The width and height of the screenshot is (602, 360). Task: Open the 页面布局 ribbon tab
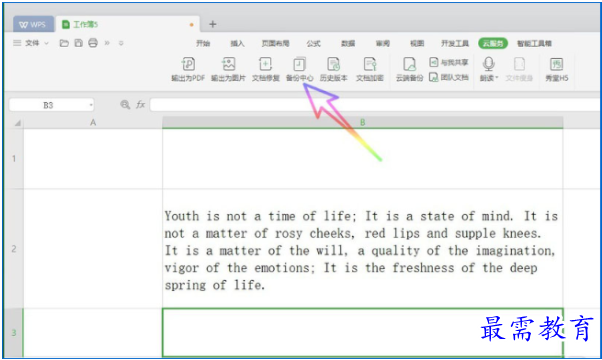(275, 43)
